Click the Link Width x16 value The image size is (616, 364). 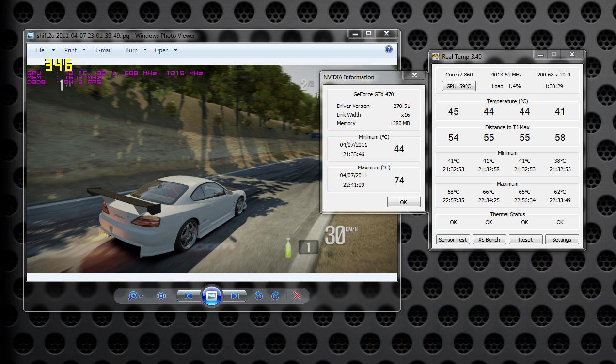[405, 115]
